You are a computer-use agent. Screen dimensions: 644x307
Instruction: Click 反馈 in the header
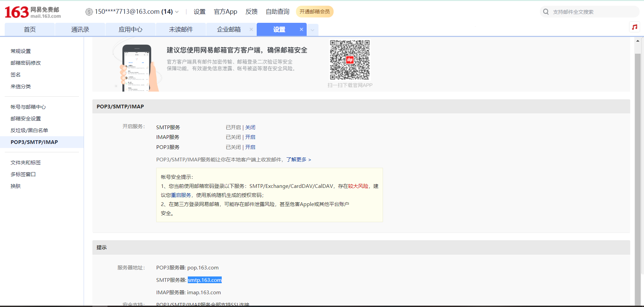251,12
